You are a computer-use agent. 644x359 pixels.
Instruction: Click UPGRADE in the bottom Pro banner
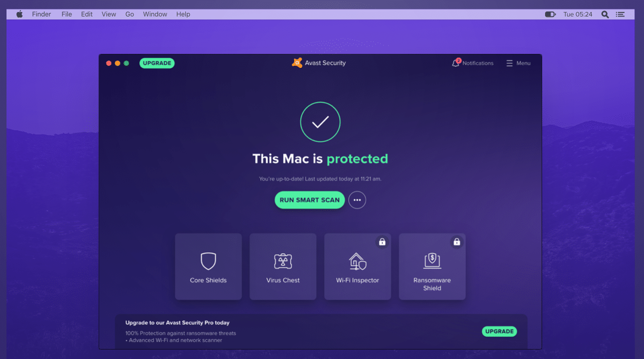point(499,331)
